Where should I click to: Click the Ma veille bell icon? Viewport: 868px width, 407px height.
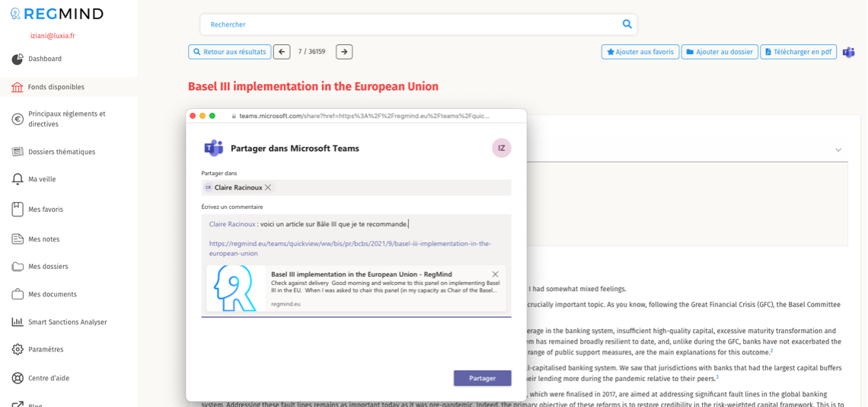pos(18,179)
